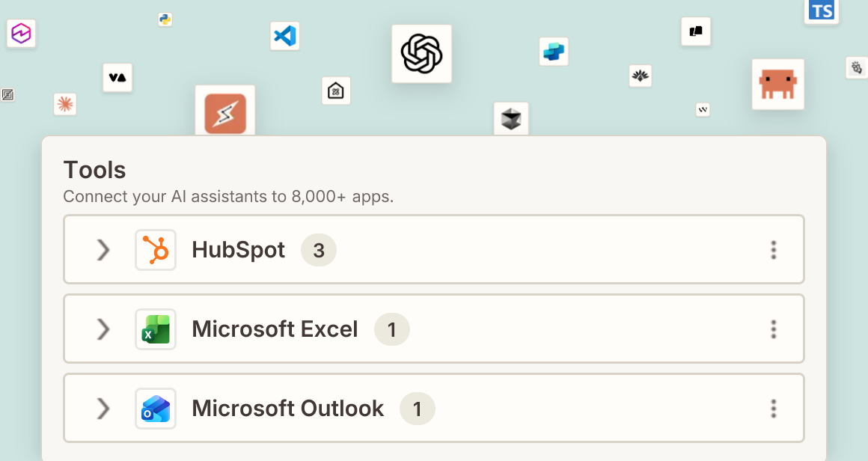This screenshot has width=868, height=461.
Task: Click the Microsoft Outlook logo
Action: (156, 409)
